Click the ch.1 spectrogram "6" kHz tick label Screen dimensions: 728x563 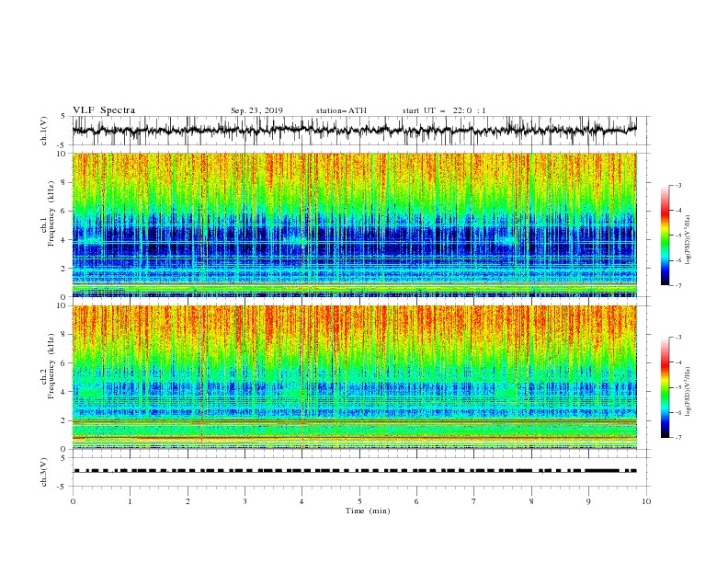tap(63, 212)
